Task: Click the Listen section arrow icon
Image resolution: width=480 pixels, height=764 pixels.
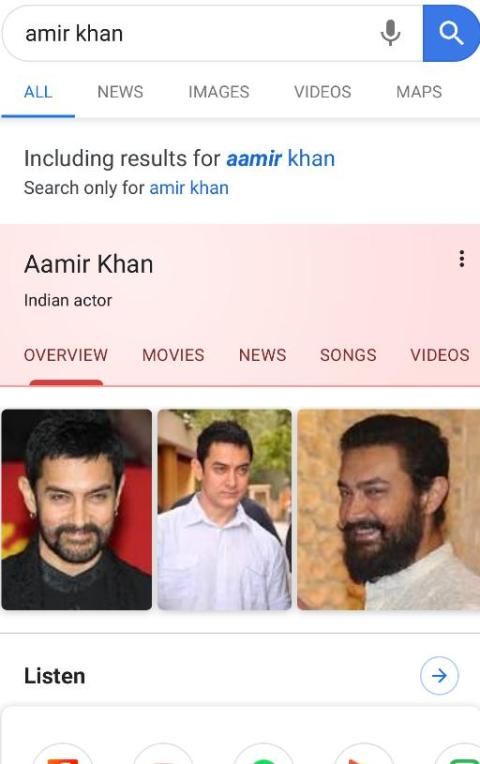Action: 439,675
